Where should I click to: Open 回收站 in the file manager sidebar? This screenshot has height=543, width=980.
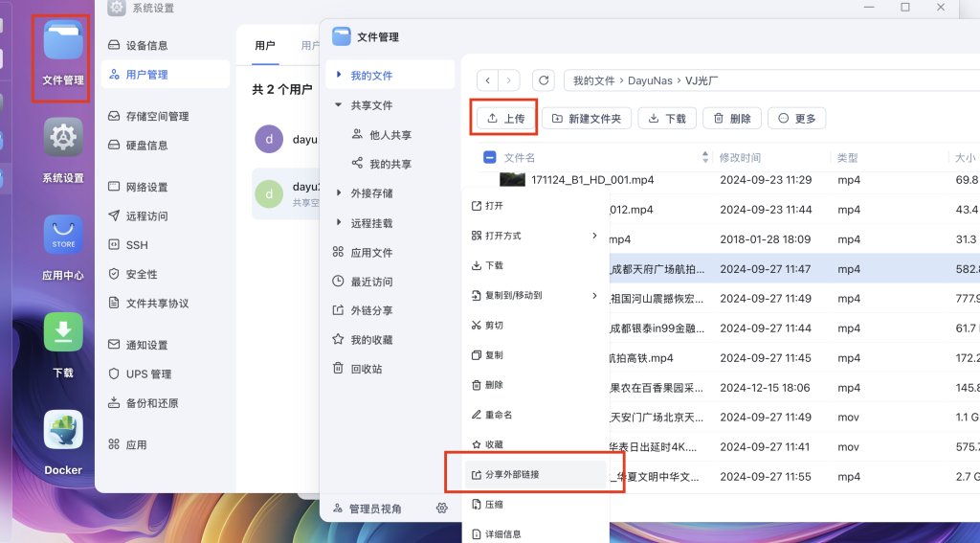[x=366, y=369]
